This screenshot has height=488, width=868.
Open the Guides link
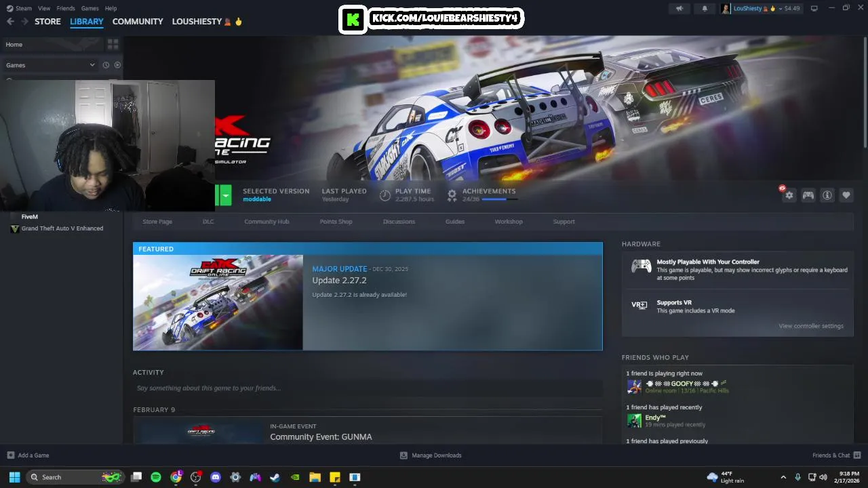455,222
